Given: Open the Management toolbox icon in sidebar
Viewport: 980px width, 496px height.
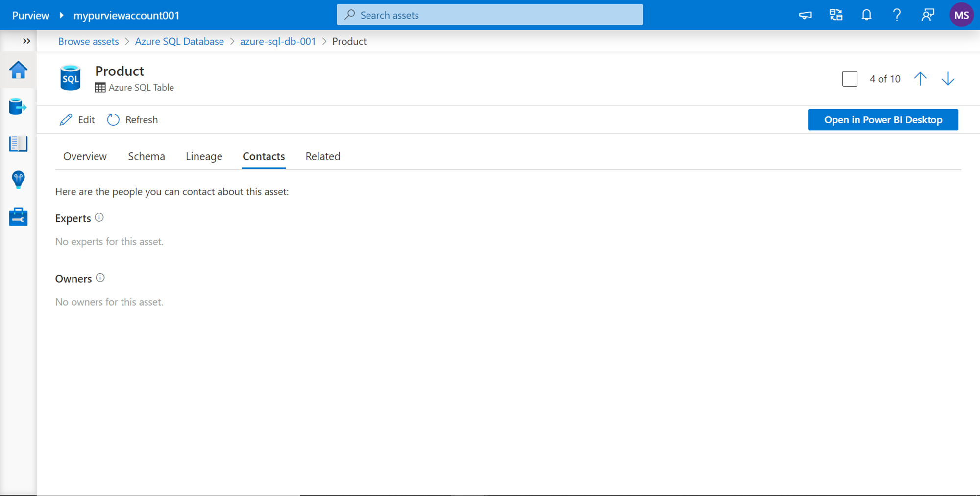Looking at the screenshot, I should tap(18, 216).
